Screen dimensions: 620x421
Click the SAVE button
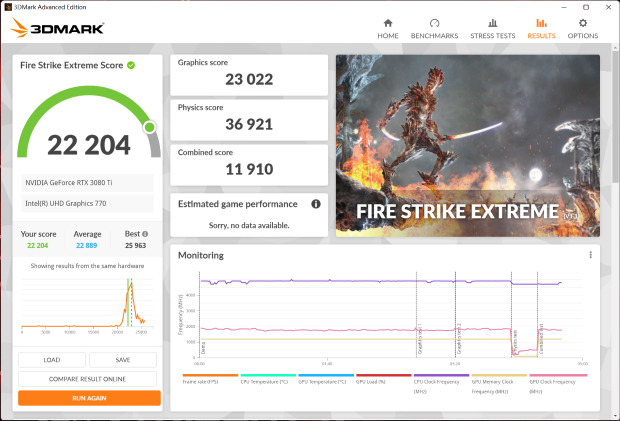click(x=123, y=360)
